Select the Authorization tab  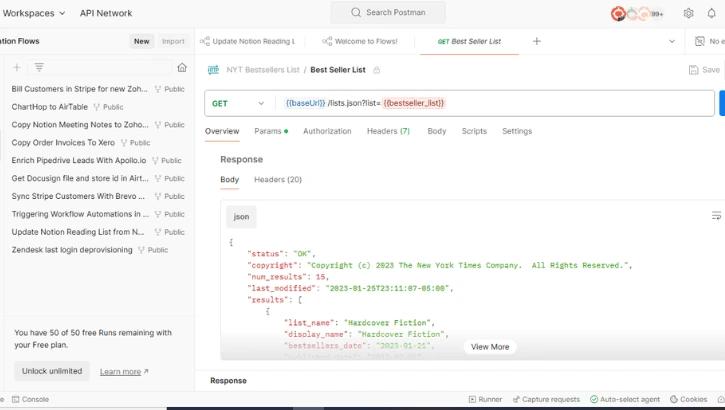[x=327, y=131]
